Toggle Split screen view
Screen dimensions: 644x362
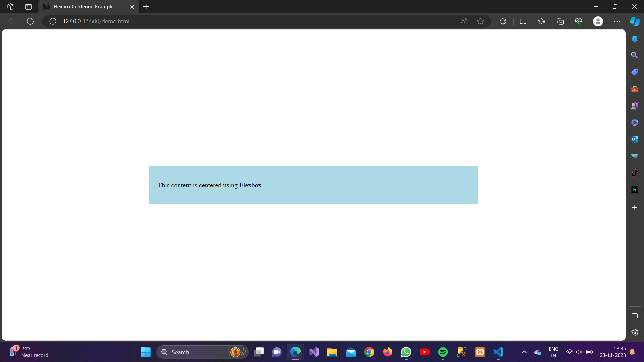tap(523, 21)
